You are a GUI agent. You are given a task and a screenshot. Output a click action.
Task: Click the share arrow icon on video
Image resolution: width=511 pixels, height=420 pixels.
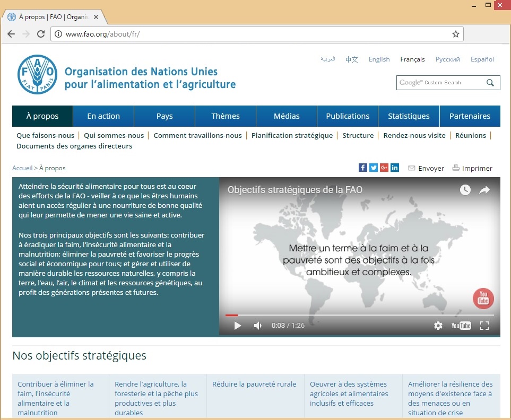(484, 190)
